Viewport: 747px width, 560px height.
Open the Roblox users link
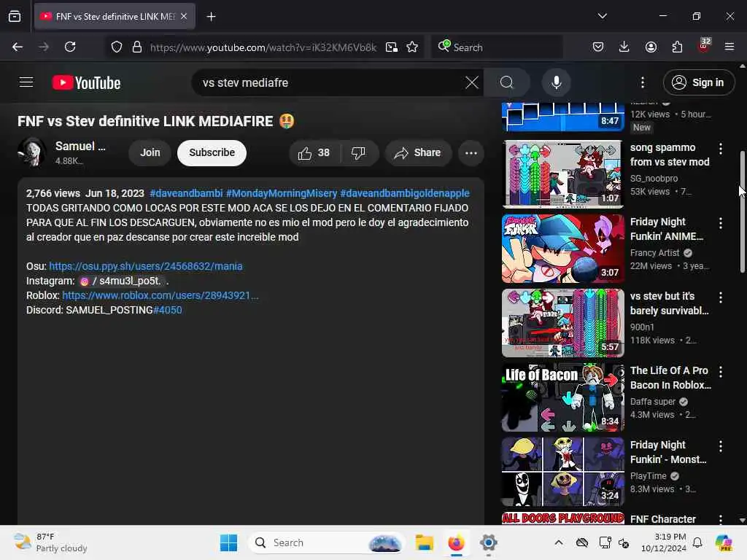160,295
